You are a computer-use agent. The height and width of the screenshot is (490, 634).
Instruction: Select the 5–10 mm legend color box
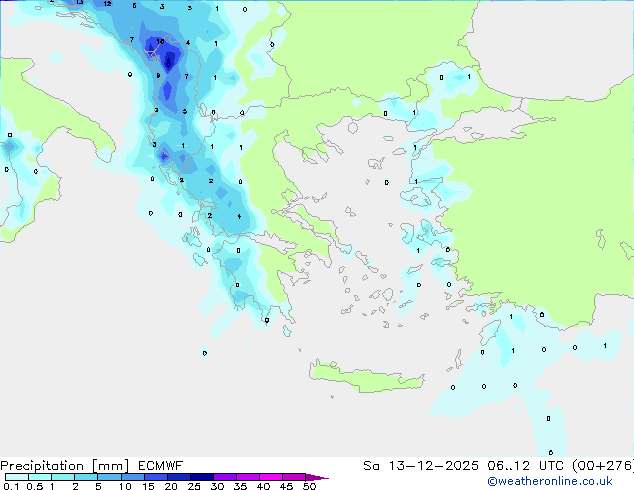click(x=109, y=477)
